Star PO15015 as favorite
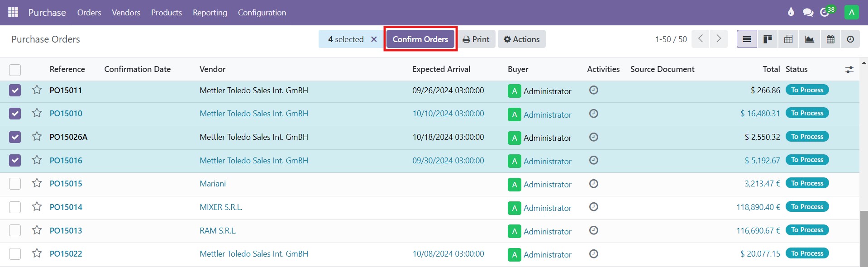The width and height of the screenshot is (868, 267). tap(37, 183)
